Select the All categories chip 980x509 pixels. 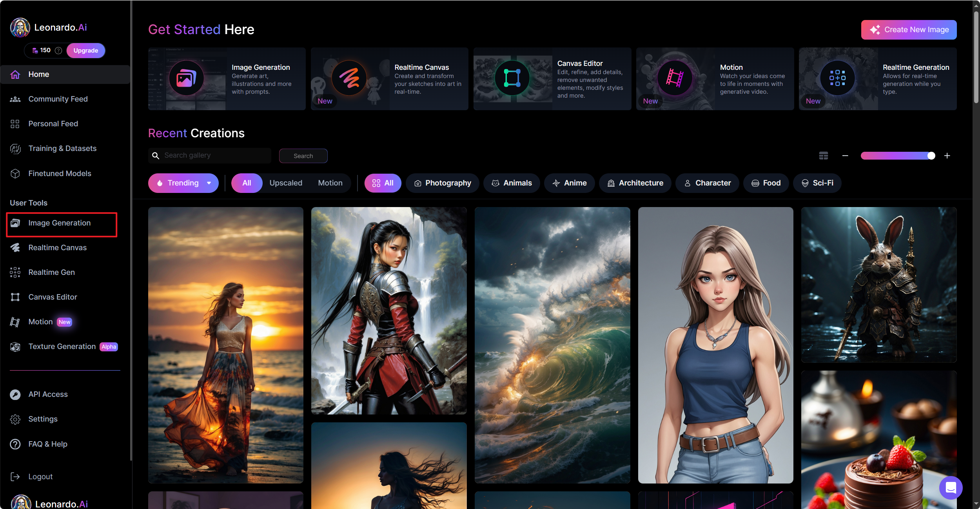383,183
